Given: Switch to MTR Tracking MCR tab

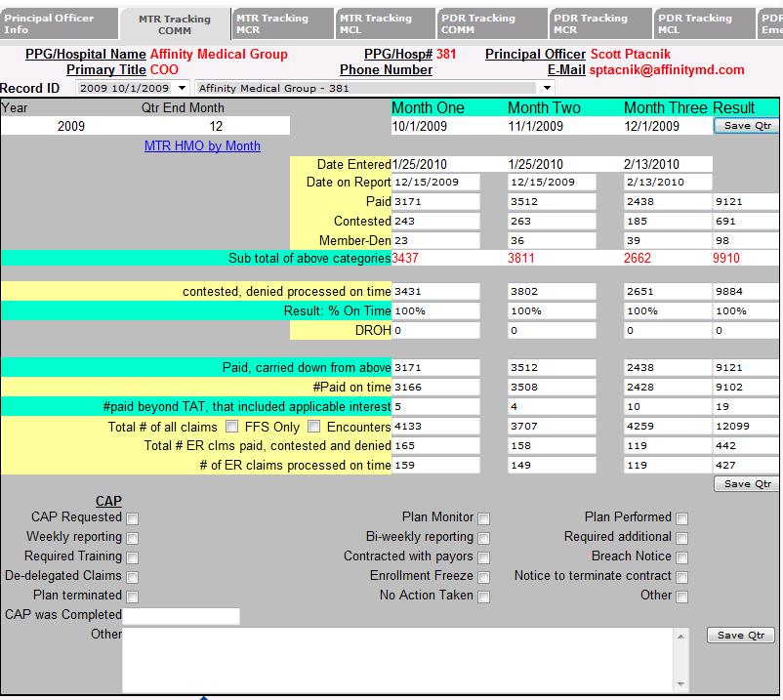Looking at the screenshot, I should pos(283,23).
